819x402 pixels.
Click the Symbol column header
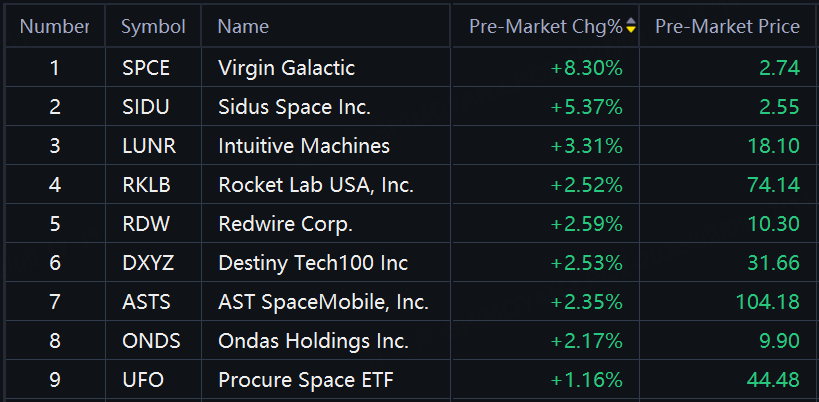153,26
